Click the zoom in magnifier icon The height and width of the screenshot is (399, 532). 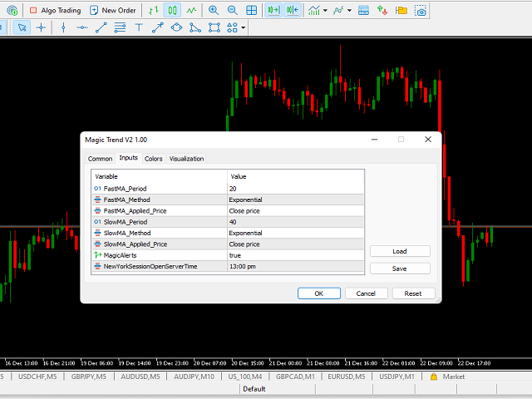214,11
